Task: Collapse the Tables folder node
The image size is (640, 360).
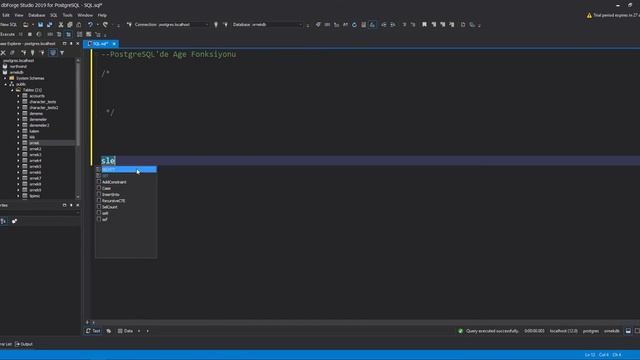Action: (12, 90)
